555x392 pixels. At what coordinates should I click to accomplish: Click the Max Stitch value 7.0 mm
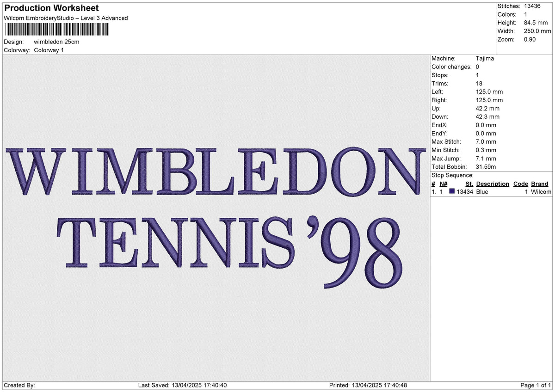point(486,141)
